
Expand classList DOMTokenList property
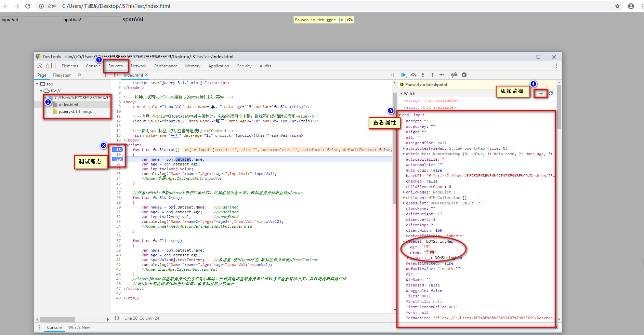tap(404, 203)
